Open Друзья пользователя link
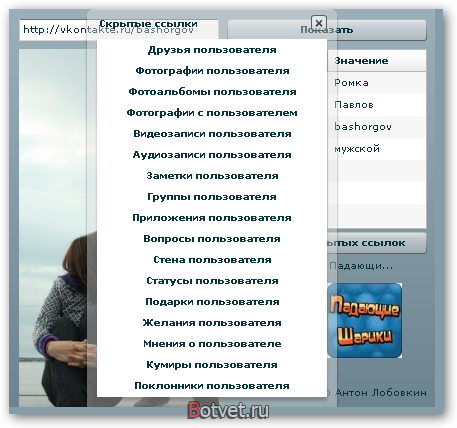The height and width of the screenshot is (428, 457). coord(212,50)
